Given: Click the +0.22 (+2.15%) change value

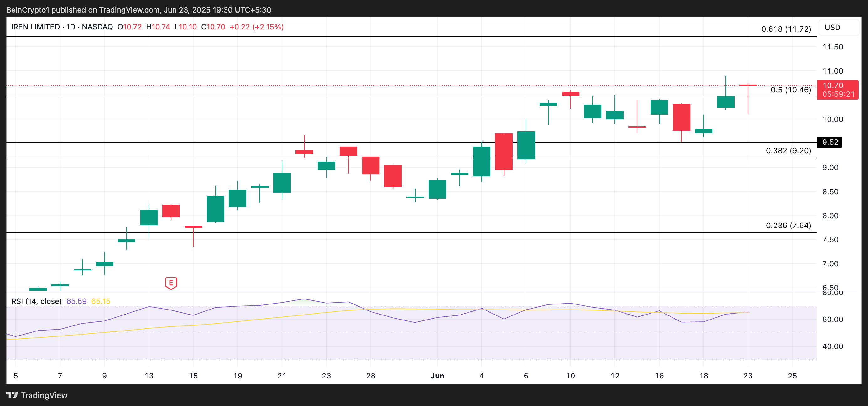Looking at the screenshot, I should click(x=256, y=27).
